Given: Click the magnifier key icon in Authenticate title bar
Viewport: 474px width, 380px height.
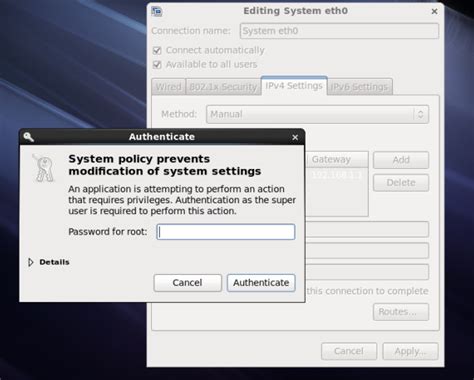Looking at the screenshot, I should tap(29, 137).
